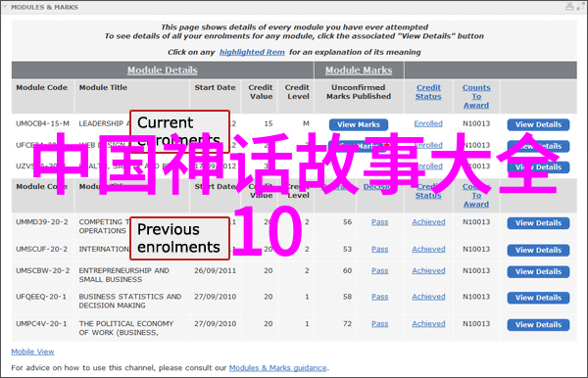Click Enrolled status for UMOCB4-15-M

(428, 123)
